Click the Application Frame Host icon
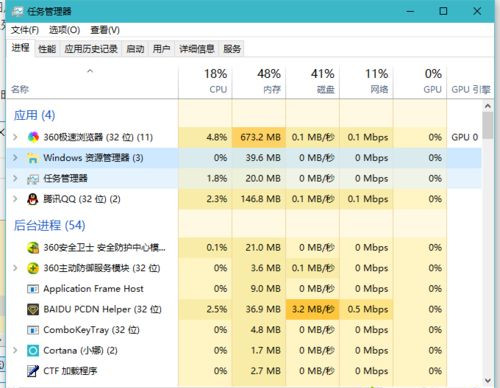This screenshot has width=500, height=388. (33, 289)
